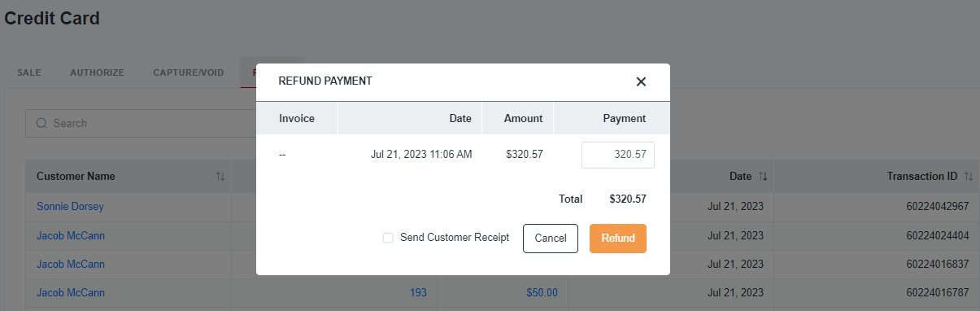Open the CAPTURE/VOID tab

coord(189,72)
